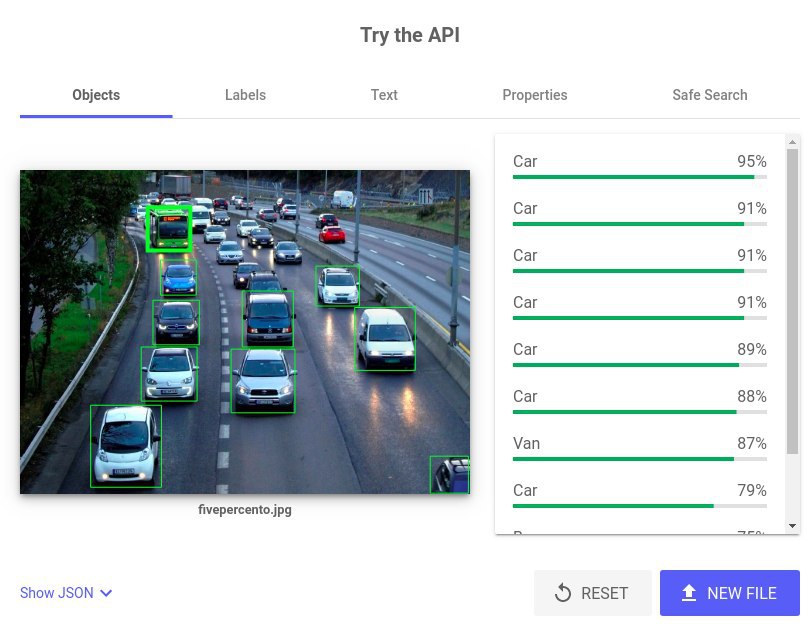Click the reset circular arrow icon
The width and height of the screenshot is (812, 631).
[x=562, y=593]
